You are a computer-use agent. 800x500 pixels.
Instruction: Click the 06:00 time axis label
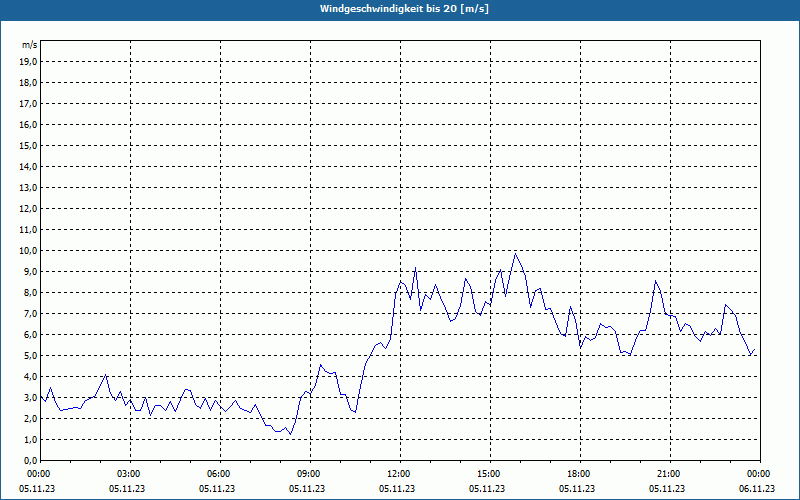coord(220,474)
